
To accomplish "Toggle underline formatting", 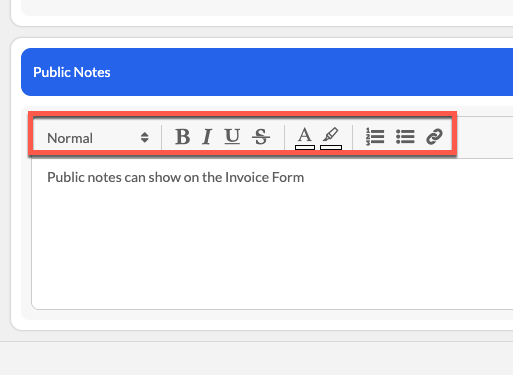I will point(232,137).
